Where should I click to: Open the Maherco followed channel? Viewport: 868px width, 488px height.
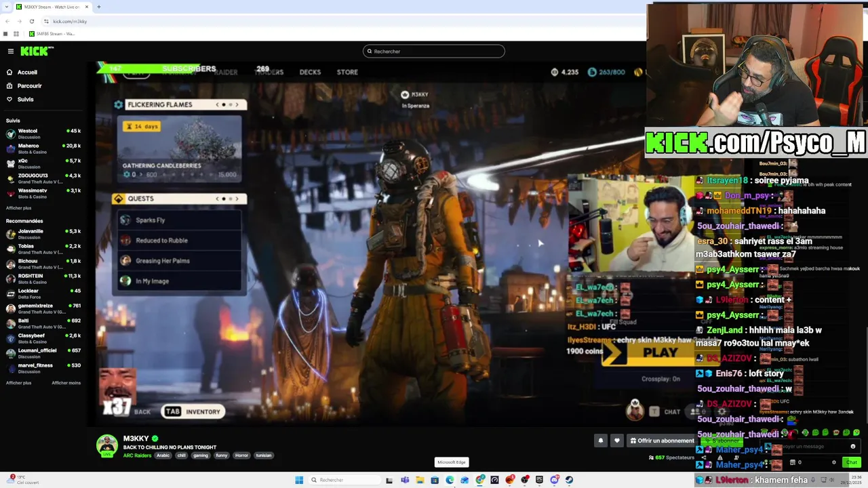coord(43,148)
